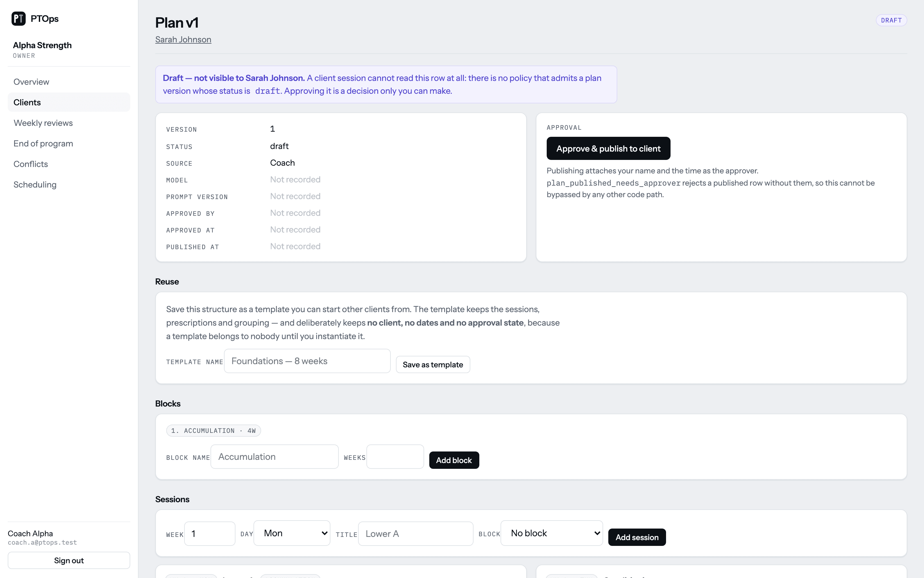
Task: Open the Day dropdown showing Mon
Action: [x=292, y=533]
